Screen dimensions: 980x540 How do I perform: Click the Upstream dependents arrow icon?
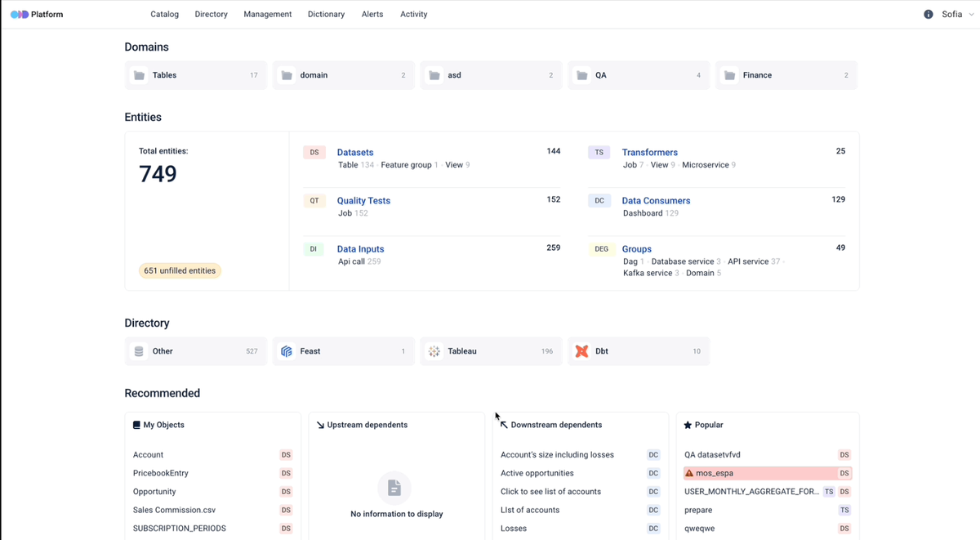click(x=320, y=425)
